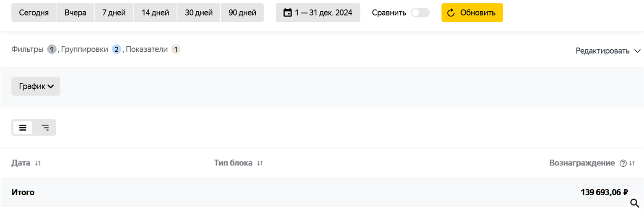Screen dimensions: 644x212
Task: Click the Фильтры count badge
Action: 52,50
